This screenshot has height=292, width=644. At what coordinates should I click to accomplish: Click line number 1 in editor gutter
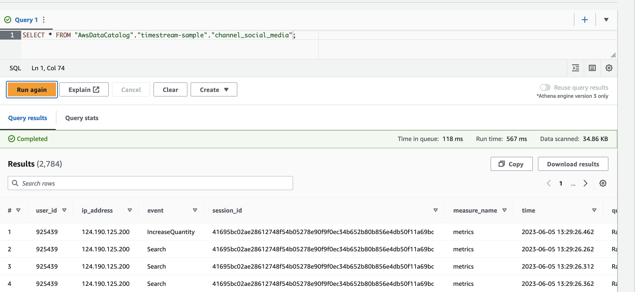(12, 35)
